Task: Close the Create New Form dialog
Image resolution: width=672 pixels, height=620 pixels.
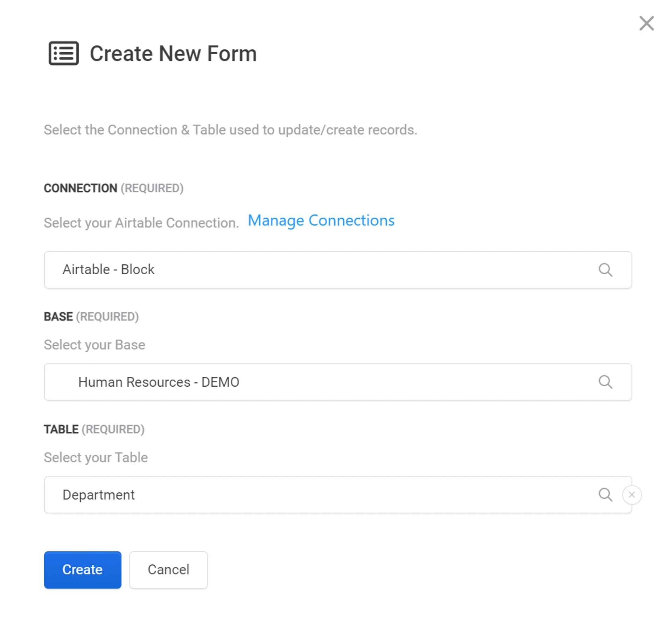Action: click(646, 23)
